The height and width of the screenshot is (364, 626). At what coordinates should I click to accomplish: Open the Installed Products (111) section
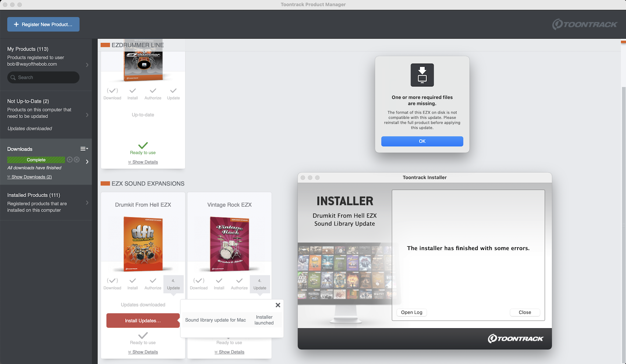46,202
